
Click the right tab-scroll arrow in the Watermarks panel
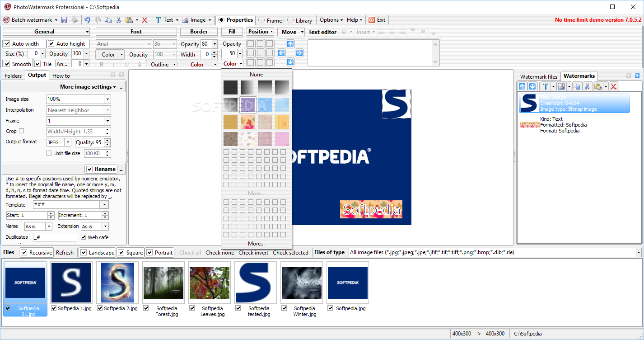pyautogui.click(x=637, y=76)
